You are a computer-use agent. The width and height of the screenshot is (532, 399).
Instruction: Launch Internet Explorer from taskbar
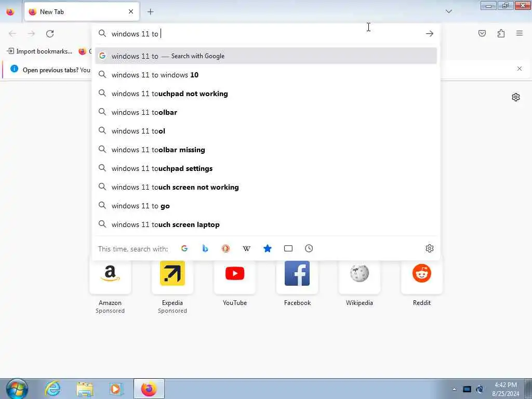52,389
